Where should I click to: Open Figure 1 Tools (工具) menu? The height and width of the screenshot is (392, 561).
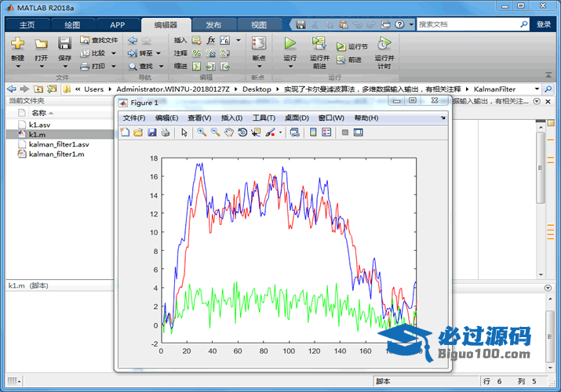coord(264,118)
